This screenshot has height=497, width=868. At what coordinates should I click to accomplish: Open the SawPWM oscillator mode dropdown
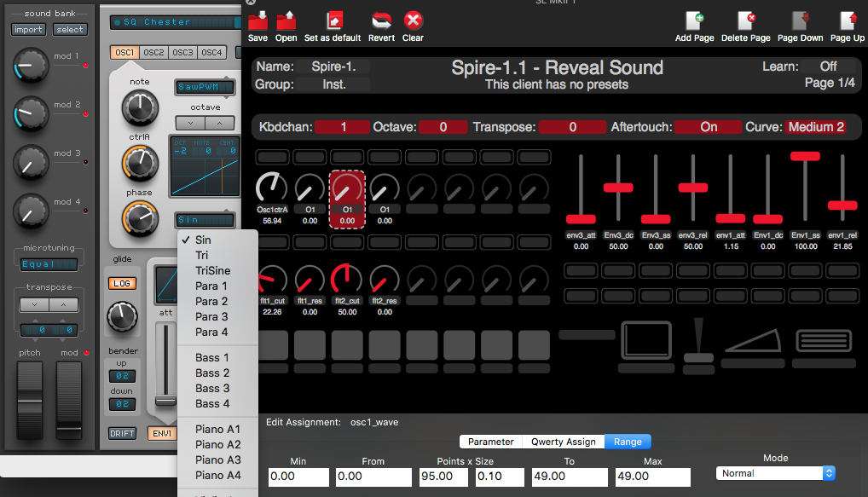pos(205,87)
